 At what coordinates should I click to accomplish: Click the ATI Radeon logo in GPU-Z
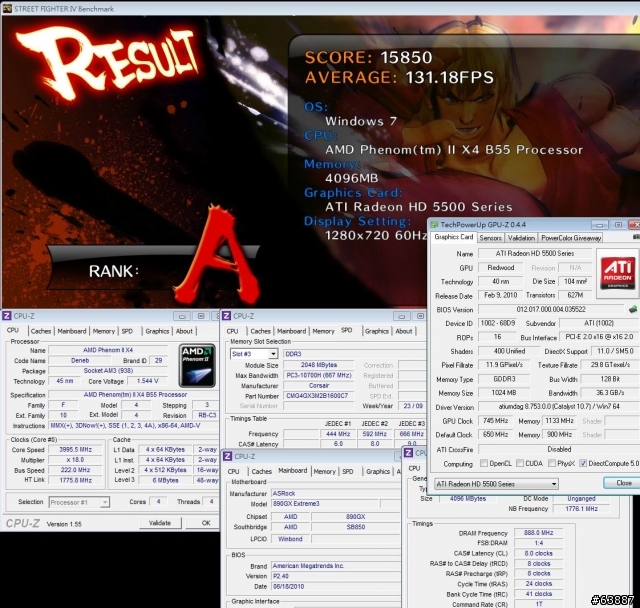[x=618, y=272]
